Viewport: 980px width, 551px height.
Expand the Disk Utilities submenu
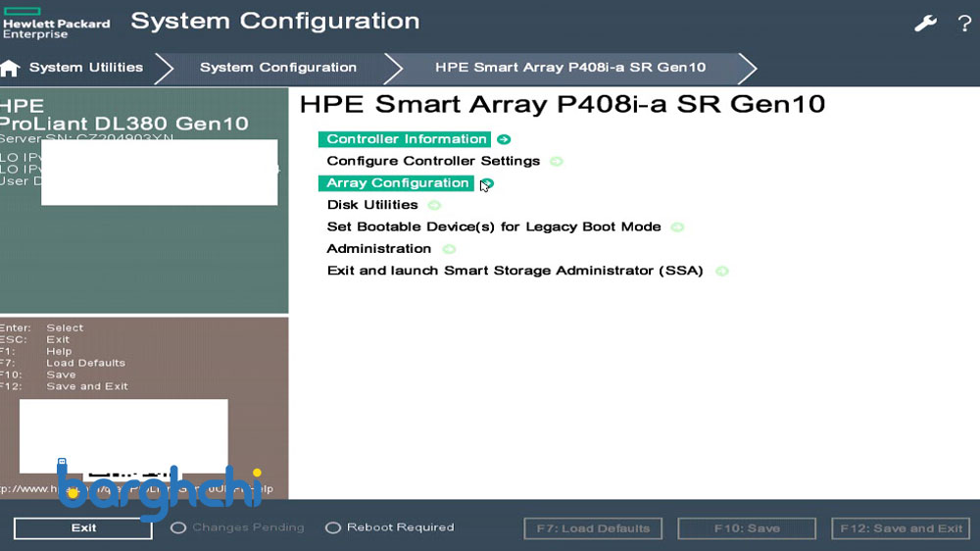click(372, 205)
